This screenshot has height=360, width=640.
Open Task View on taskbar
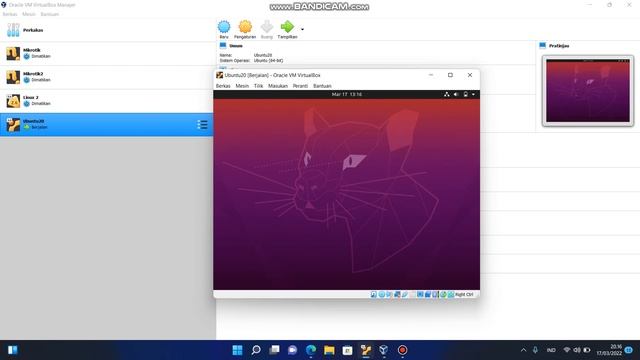click(274, 350)
